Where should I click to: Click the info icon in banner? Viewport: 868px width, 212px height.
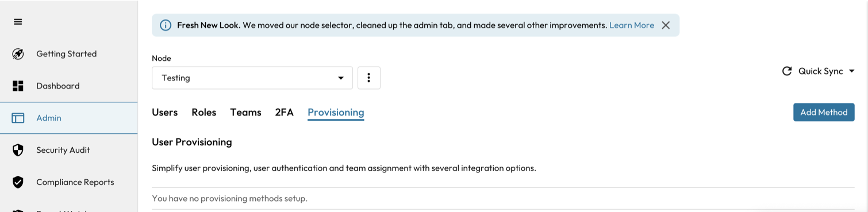[166, 25]
